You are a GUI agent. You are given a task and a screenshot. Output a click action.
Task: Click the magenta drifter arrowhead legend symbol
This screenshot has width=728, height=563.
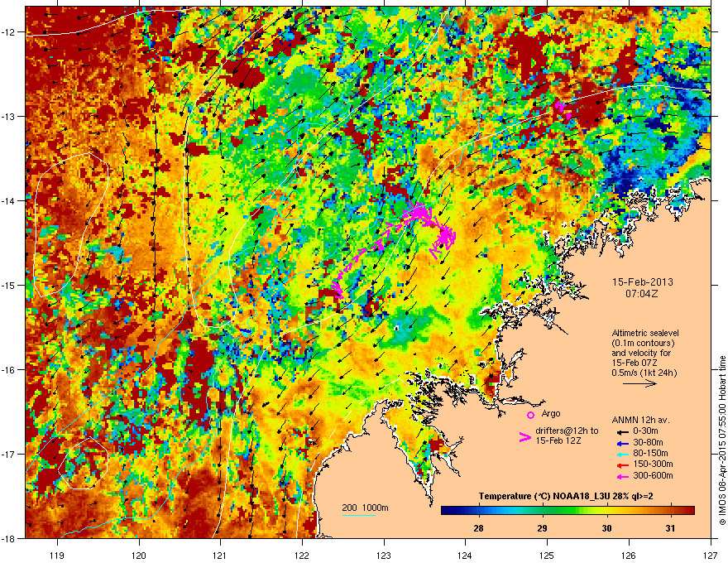click(x=524, y=436)
